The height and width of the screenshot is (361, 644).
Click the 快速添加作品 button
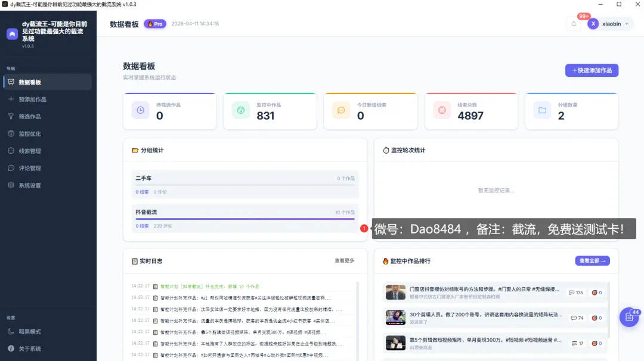[592, 70]
